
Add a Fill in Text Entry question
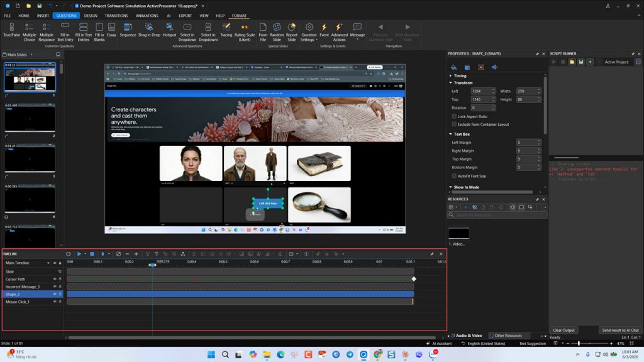[65, 32]
